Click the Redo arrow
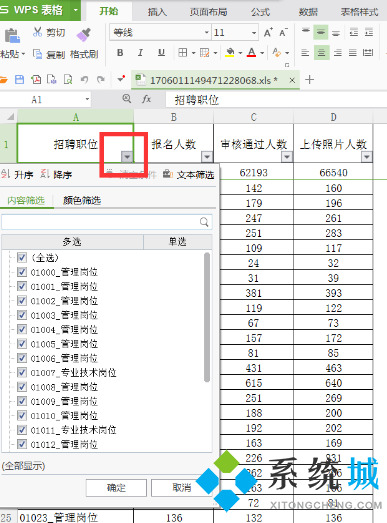This screenshot has width=387, height=523. [100, 80]
